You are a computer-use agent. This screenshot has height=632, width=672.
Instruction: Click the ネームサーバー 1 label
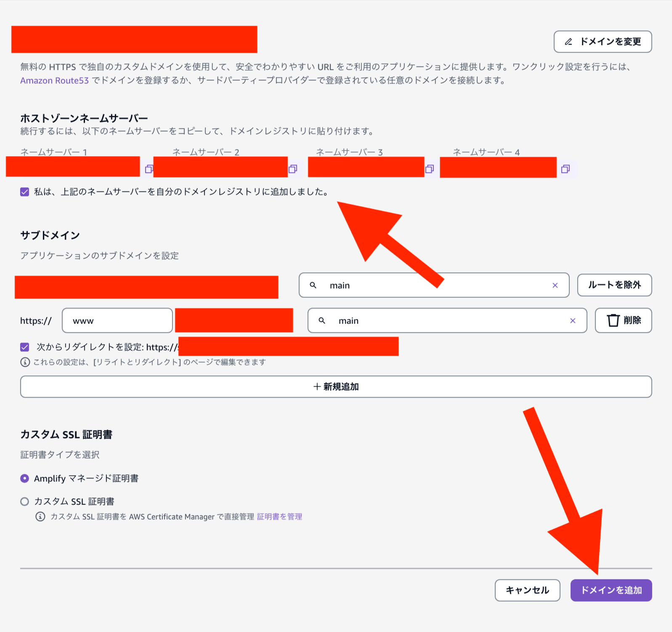click(x=54, y=152)
